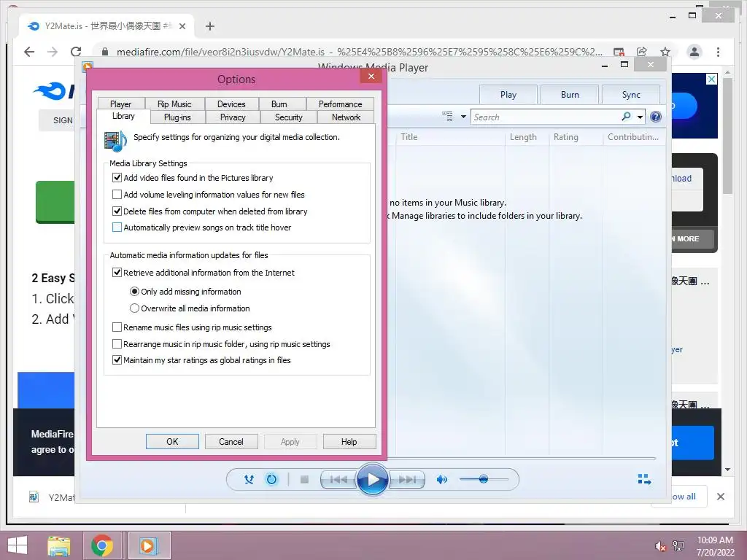Sort by the Rating column header

pos(576,137)
